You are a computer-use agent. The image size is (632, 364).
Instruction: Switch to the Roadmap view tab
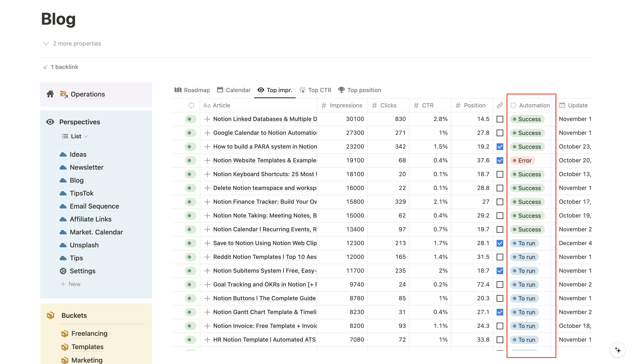[x=192, y=90]
